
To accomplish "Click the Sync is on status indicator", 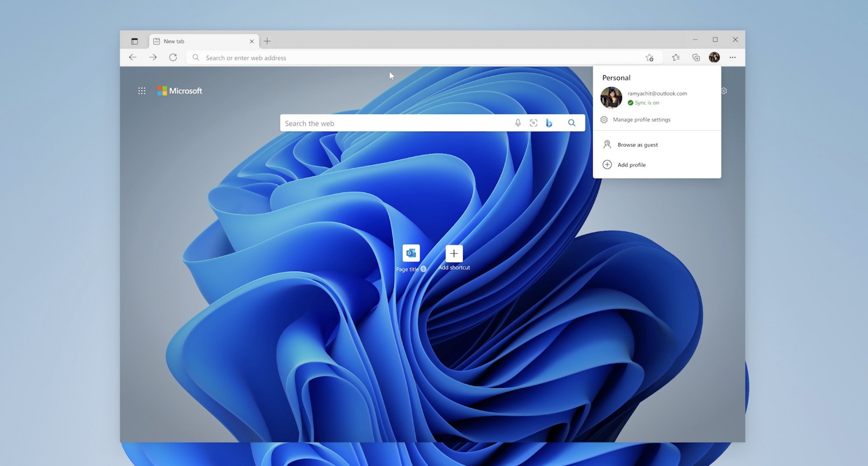I will pyautogui.click(x=644, y=103).
